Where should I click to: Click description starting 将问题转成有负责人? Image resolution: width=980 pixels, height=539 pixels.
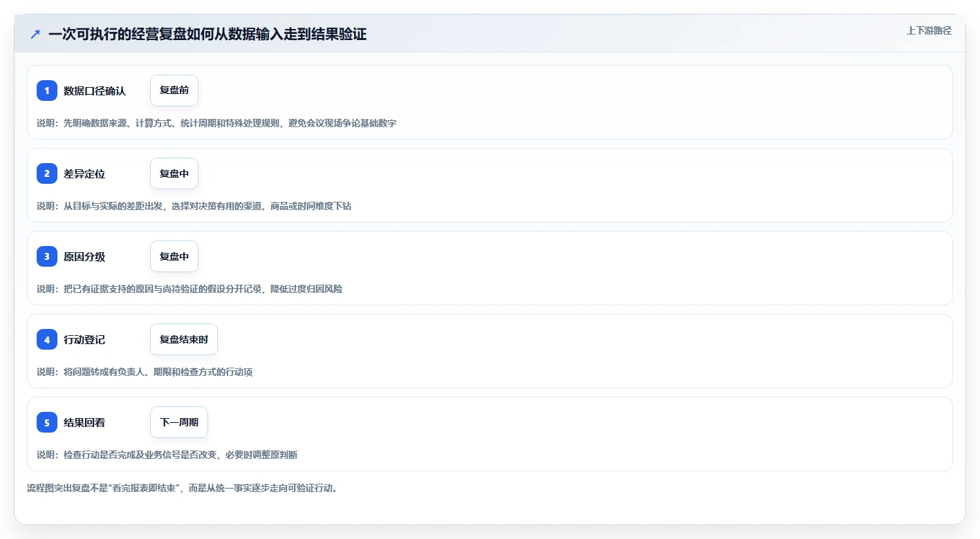coord(145,372)
